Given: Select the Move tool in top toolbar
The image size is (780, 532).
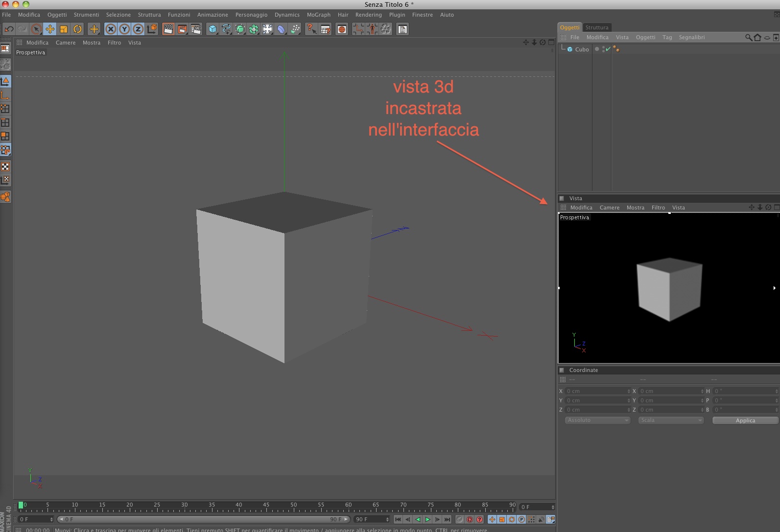Looking at the screenshot, I should pyautogui.click(x=50, y=29).
